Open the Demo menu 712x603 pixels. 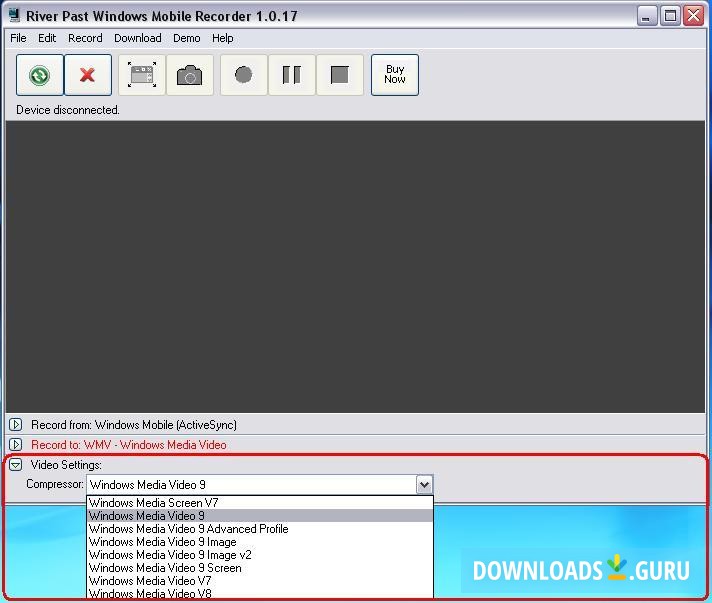[x=187, y=38]
